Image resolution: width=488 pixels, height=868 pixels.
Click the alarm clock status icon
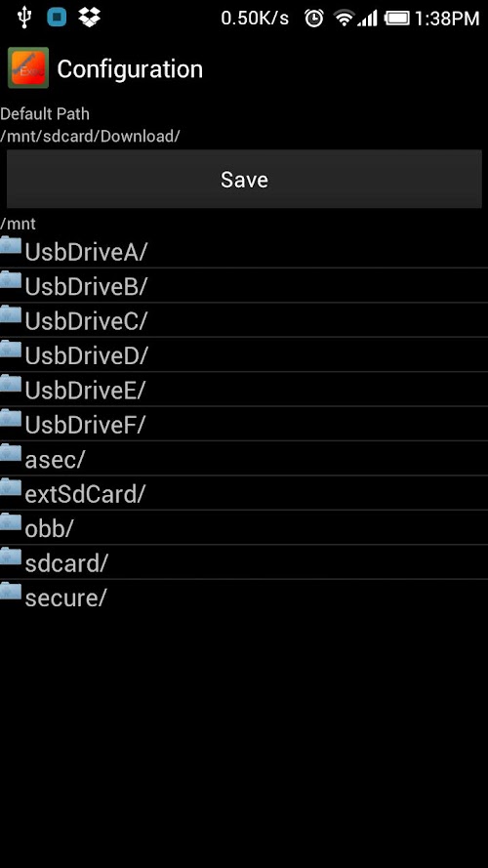[314, 19]
